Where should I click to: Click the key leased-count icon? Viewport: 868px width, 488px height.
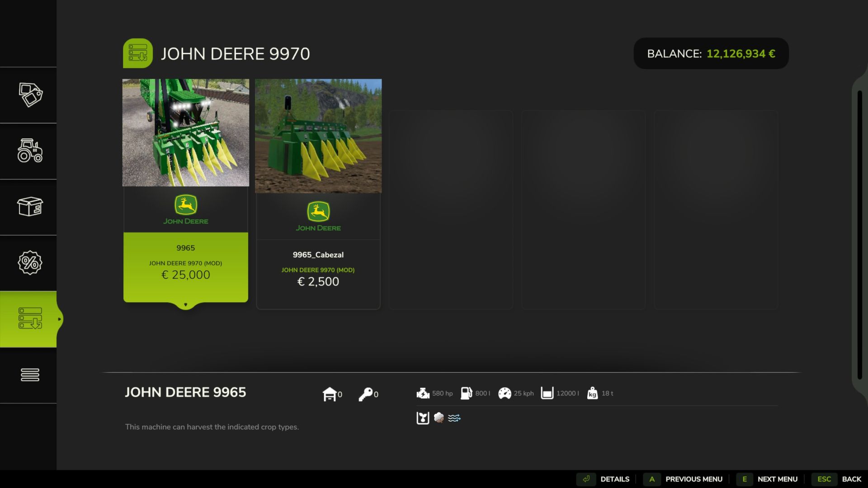pyautogui.click(x=365, y=394)
